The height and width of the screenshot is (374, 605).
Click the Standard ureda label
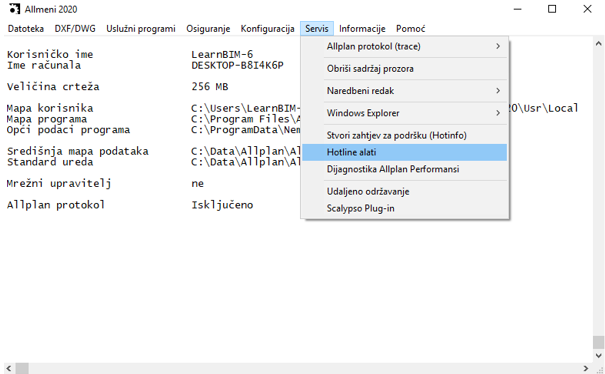click(50, 162)
